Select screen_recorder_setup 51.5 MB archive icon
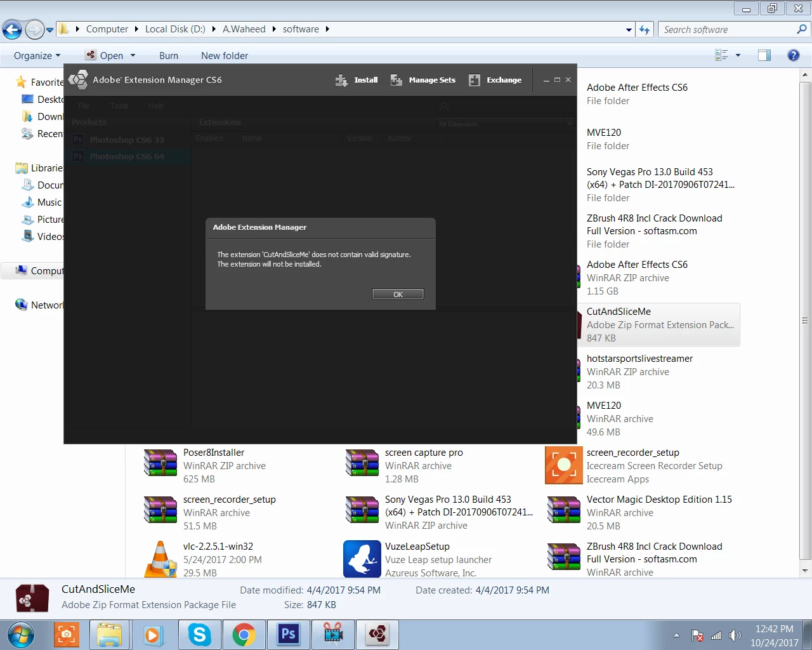Screen dimensions: 812x650 pos(160,510)
